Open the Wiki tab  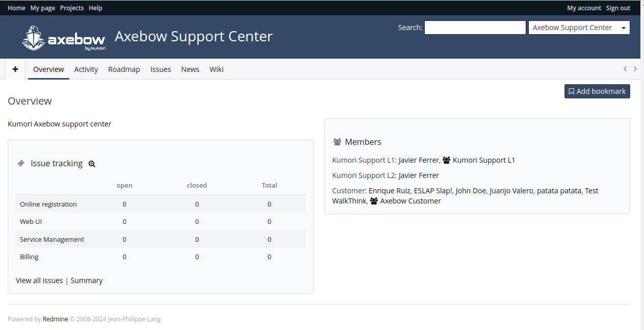coord(216,69)
